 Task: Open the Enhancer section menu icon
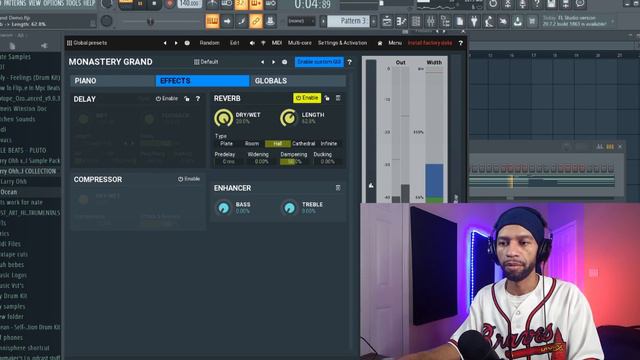338,188
